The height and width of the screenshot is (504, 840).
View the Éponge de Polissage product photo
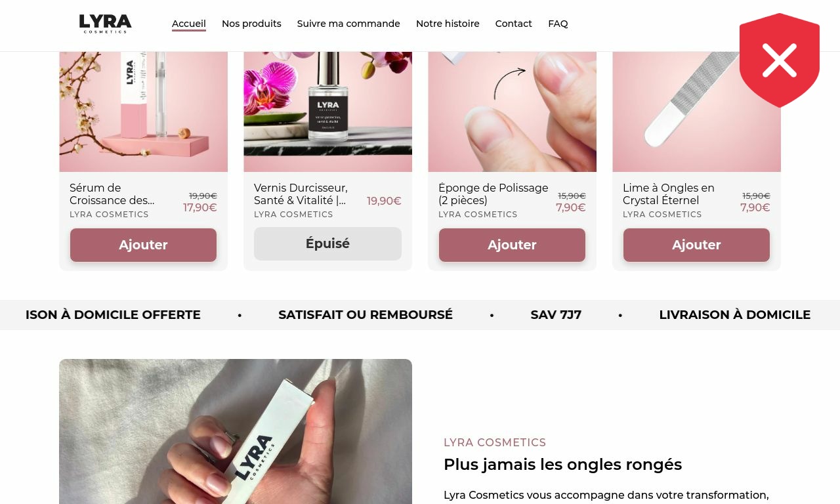click(512, 112)
